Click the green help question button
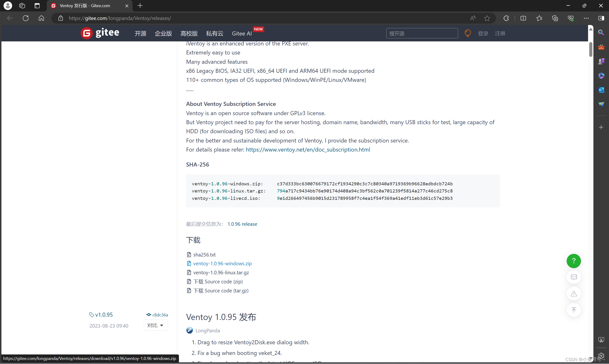609x364 pixels. 574,261
